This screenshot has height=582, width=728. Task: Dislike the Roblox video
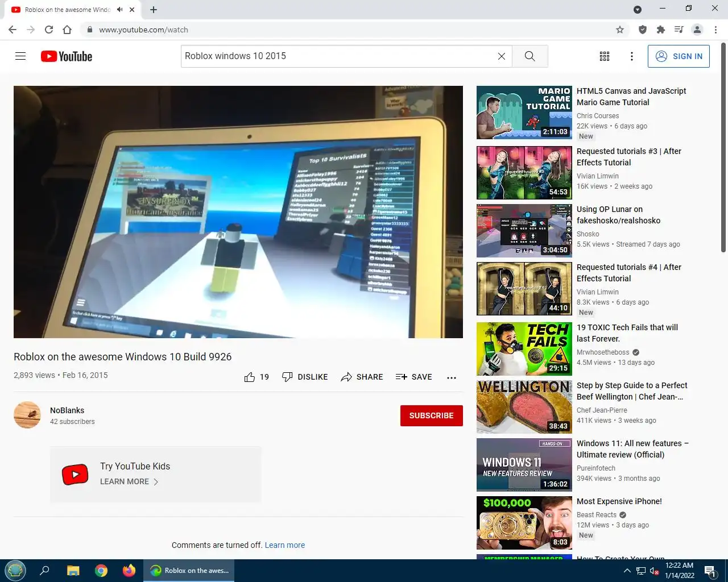pyautogui.click(x=305, y=377)
